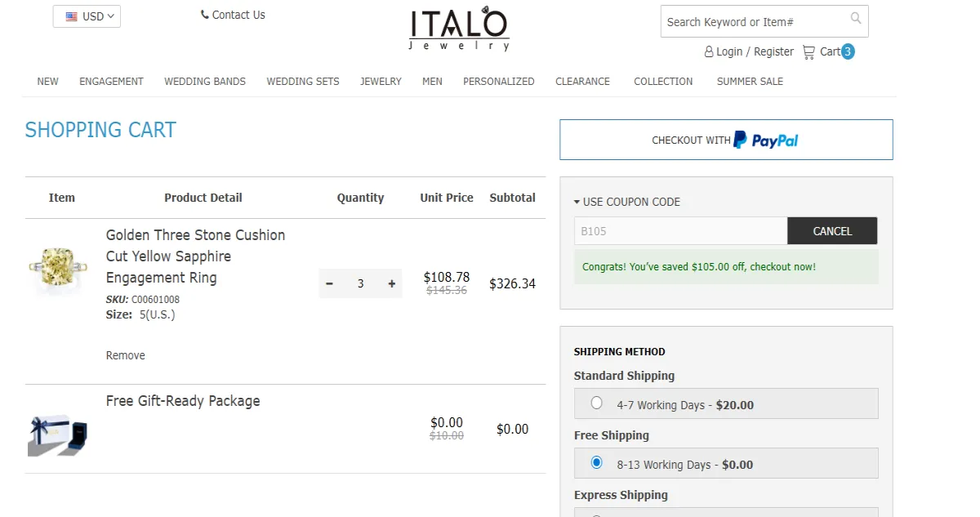
Task: Click the quantity value 3
Action: click(x=360, y=283)
